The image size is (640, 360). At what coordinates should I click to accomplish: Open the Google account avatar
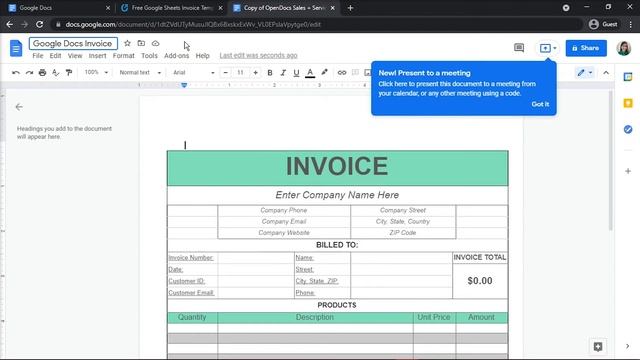coord(624,48)
